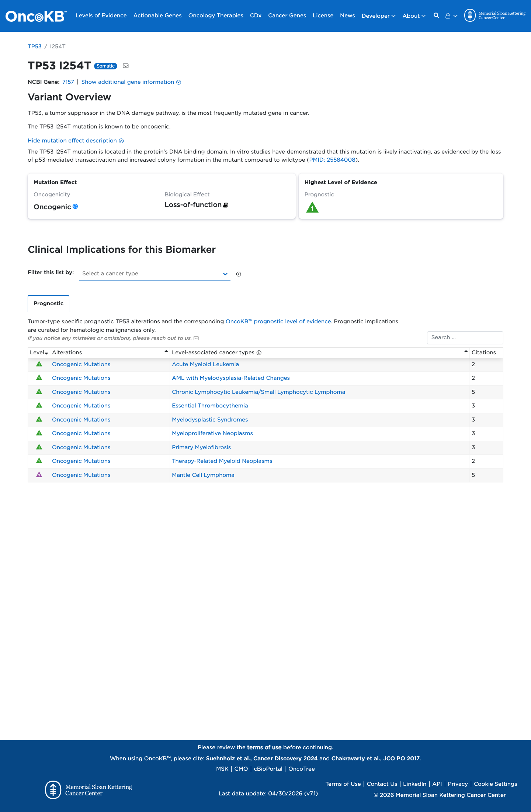
Task: Open Contact Us footer link
Action: (x=382, y=784)
